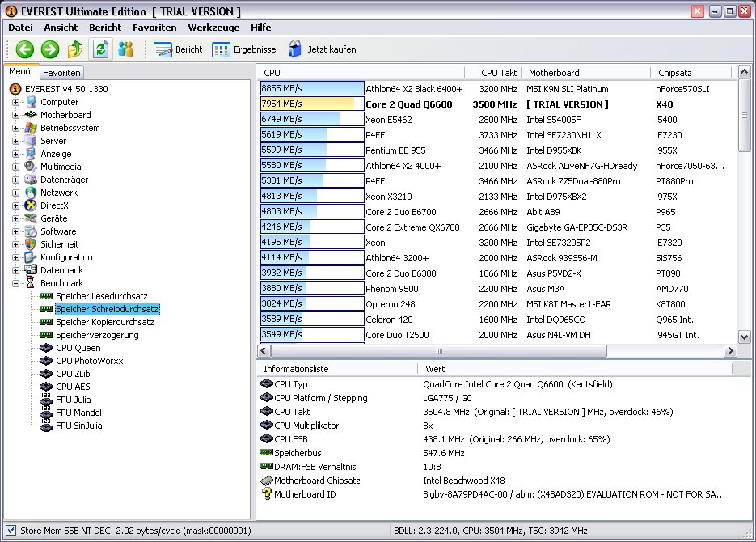Click the Motherboard ID question-mark icon

coord(267,493)
